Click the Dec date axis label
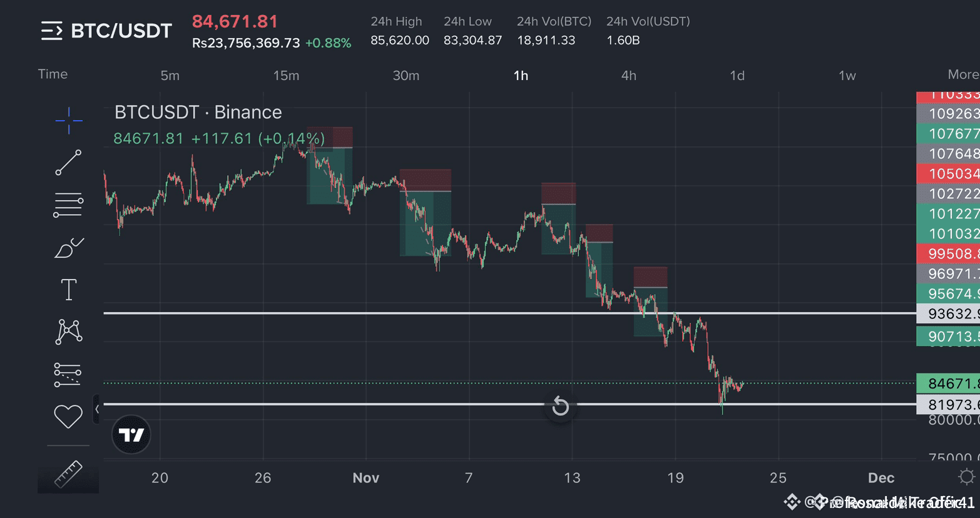 881,477
